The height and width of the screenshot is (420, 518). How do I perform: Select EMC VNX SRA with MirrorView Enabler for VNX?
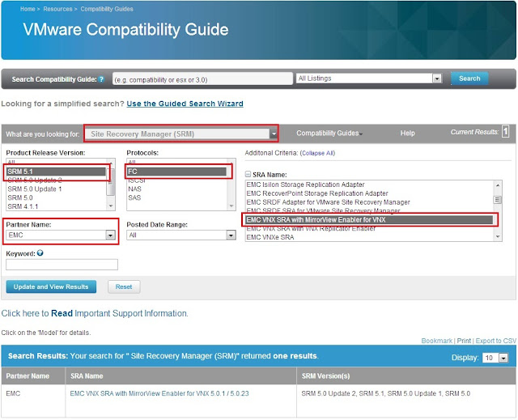[x=369, y=219]
